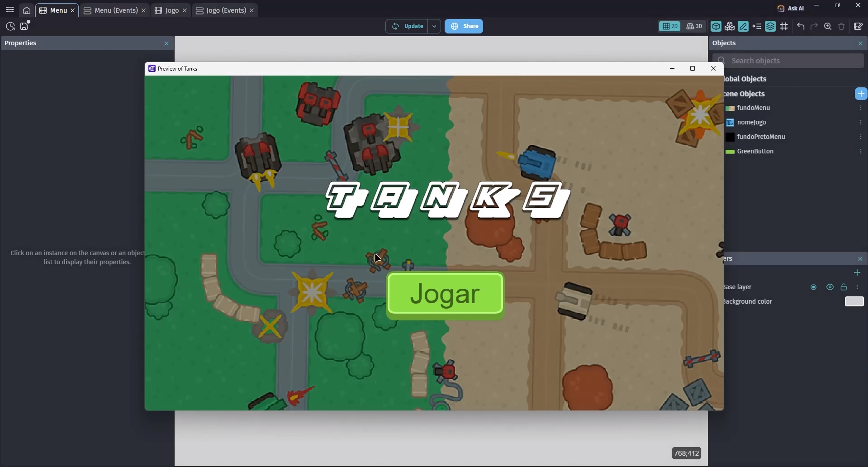This screenshot has height=467, width=868.
Task: Expand the Update button dropdown arrow
Action: [x=434, y=26]
